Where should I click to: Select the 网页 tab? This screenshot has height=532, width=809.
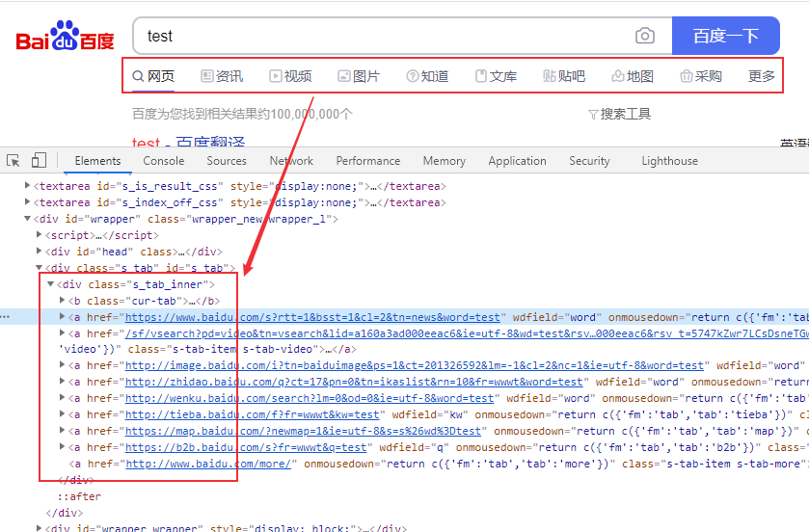153,76
